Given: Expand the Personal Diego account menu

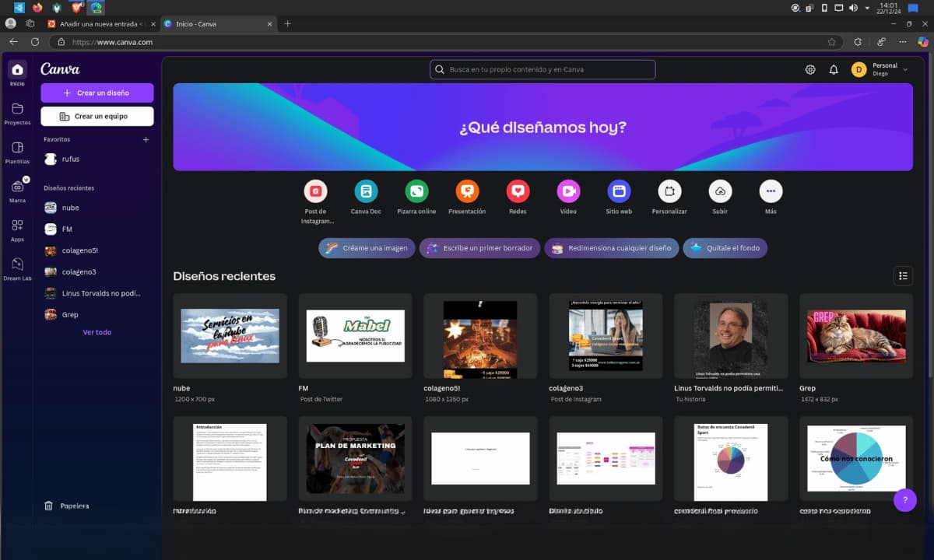Looking at the screenshot, I should pyautogui.click(x=880, y=70).
